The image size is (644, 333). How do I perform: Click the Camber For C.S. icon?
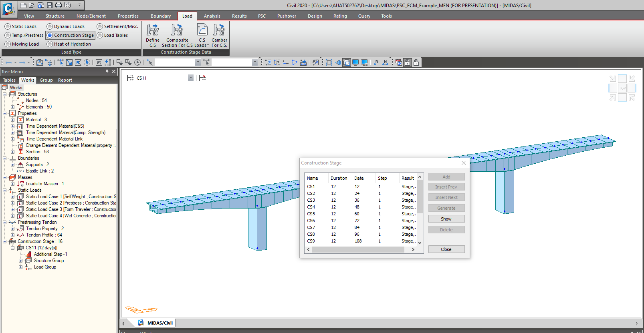pos(219,30)
